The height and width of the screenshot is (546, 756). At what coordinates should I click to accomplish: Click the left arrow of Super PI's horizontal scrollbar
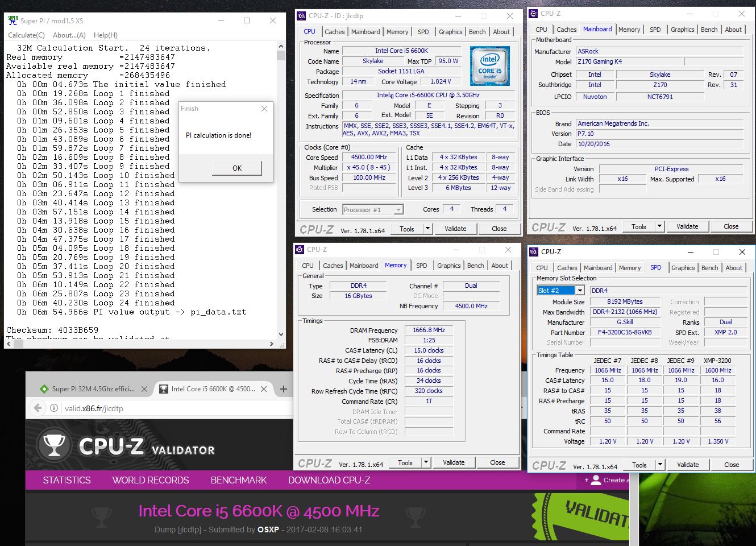pos(8,344)
